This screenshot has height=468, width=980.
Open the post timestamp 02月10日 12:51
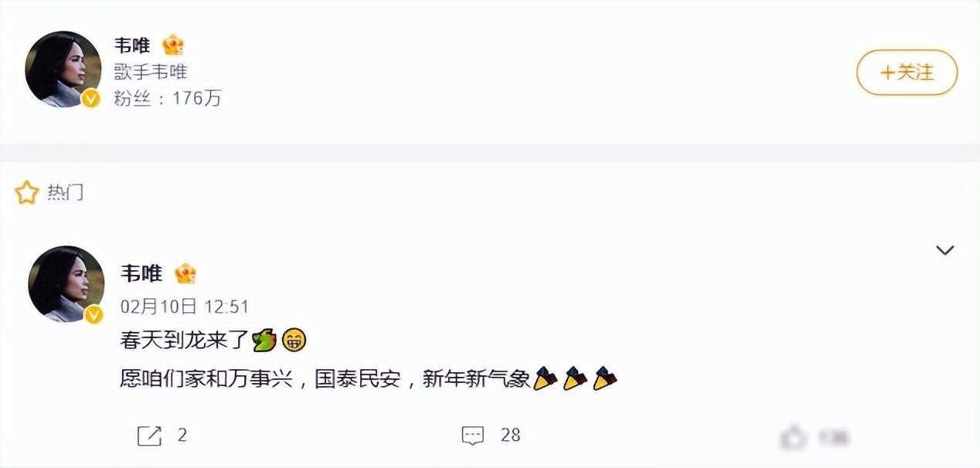coord(185,307)
